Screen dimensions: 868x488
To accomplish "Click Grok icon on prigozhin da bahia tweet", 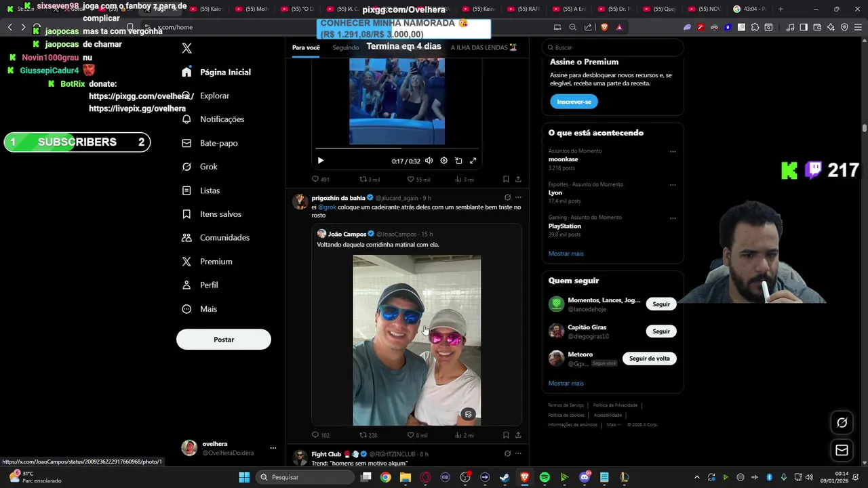I will [x=507, y=198].
